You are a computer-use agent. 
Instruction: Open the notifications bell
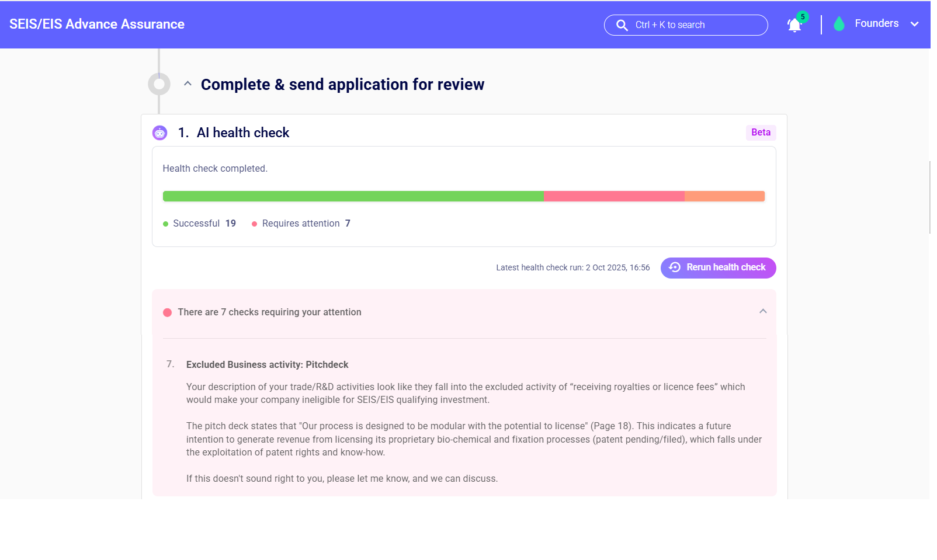[794, 25]
